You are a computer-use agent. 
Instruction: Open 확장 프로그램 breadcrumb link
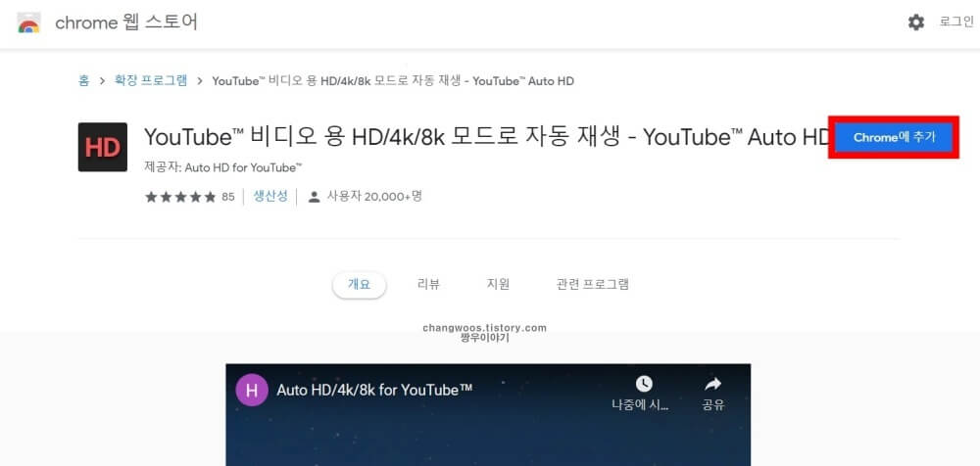pos(151,80)
